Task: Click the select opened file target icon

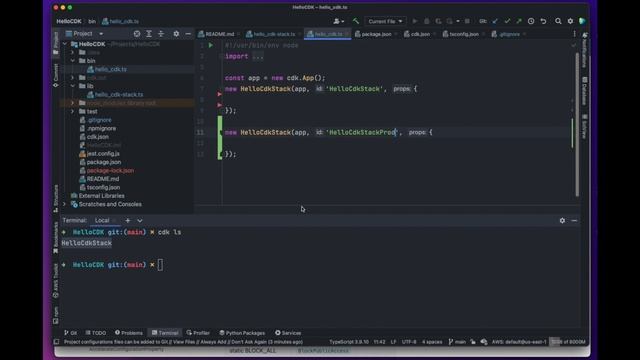Action: 137,34
